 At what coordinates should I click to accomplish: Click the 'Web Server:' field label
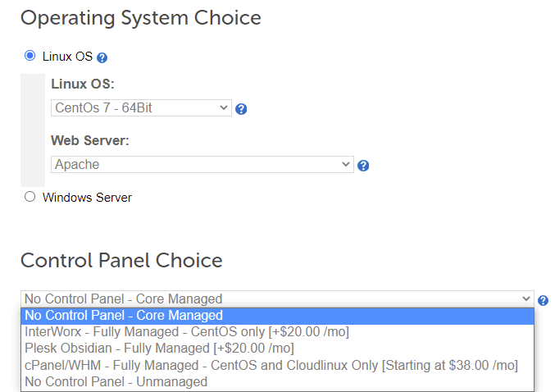coord(90,140)
